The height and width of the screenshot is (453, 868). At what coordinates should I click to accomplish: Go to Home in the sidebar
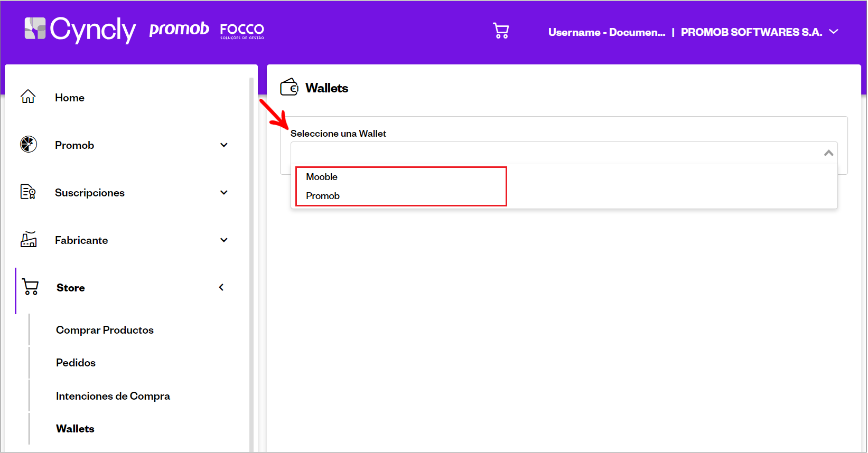click(x=70, y=98)
